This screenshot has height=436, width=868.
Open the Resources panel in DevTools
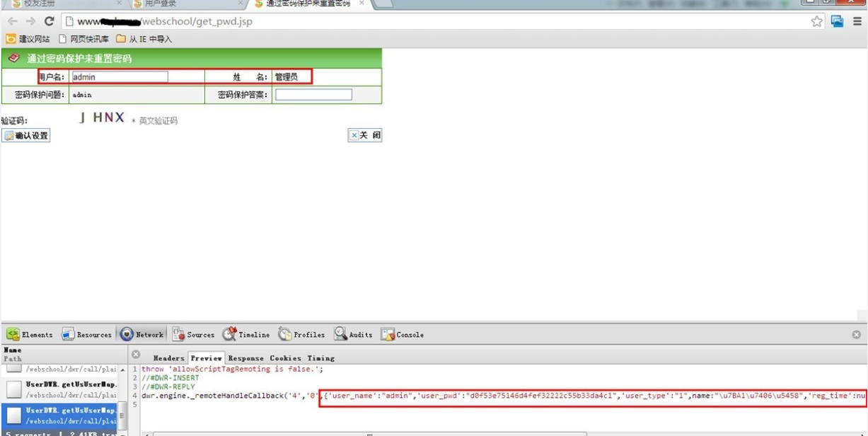(86, 334)
